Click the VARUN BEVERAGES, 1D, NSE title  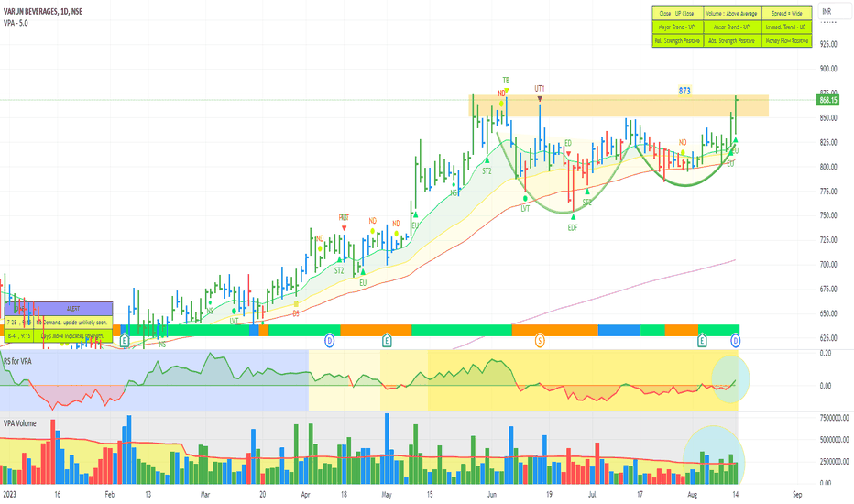[x=42, y=11]
